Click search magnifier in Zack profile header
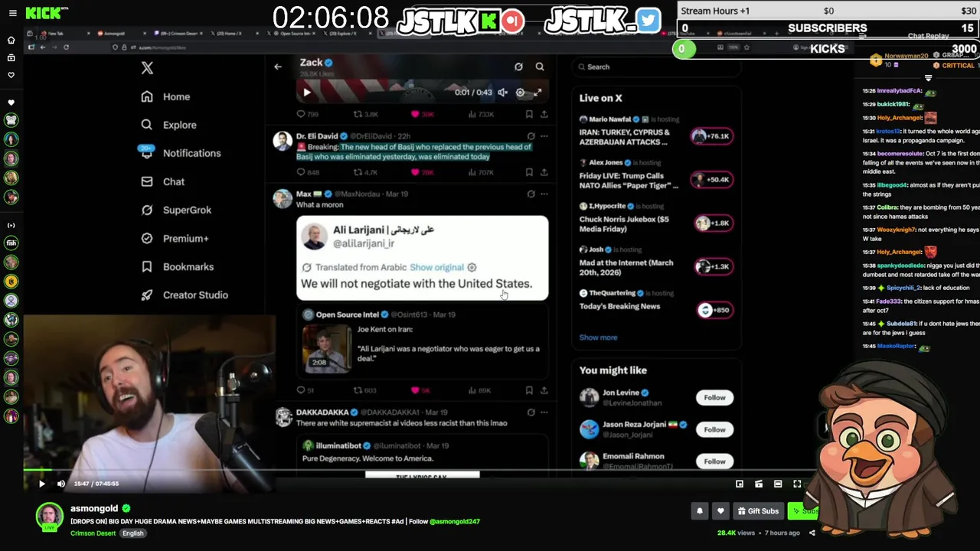The height and width of the screenshot is (551, 980). [540, 67]
